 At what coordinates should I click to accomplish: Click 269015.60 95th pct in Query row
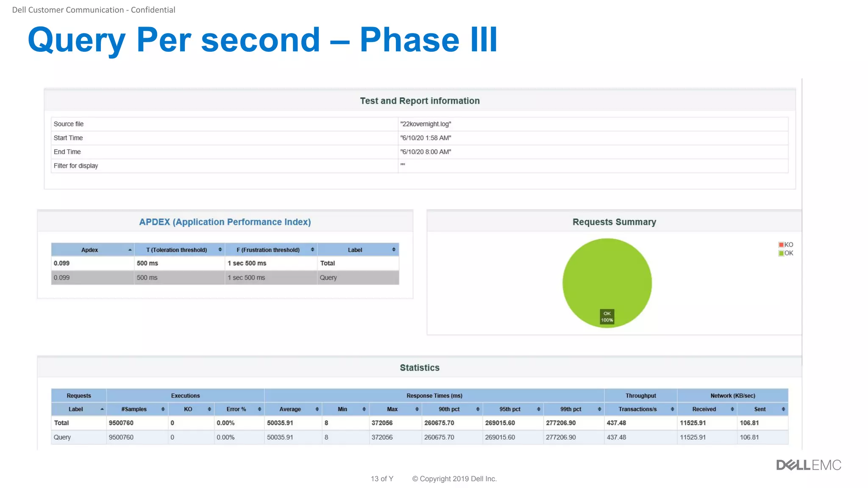[500, 437]
